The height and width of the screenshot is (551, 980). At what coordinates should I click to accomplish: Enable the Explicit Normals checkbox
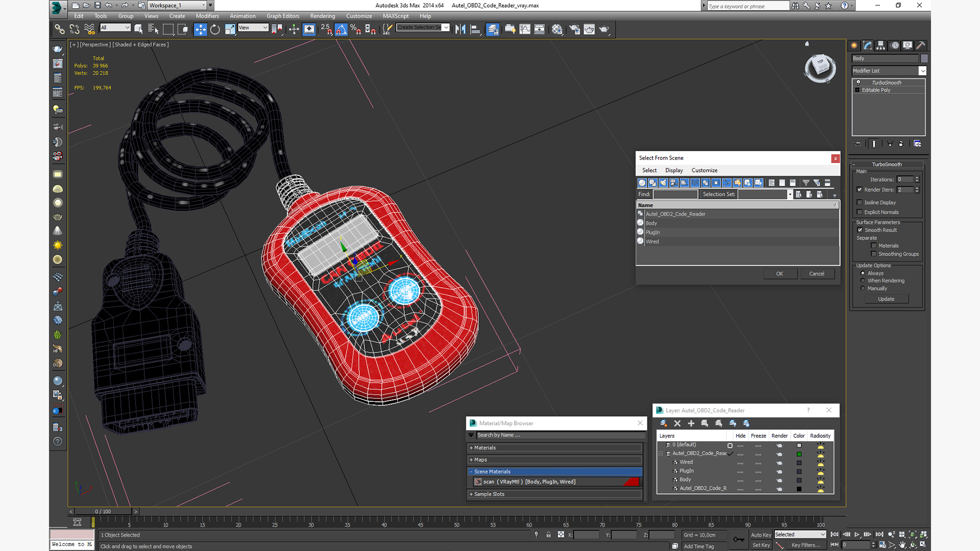pyautogui.click(x=860, y=212)
